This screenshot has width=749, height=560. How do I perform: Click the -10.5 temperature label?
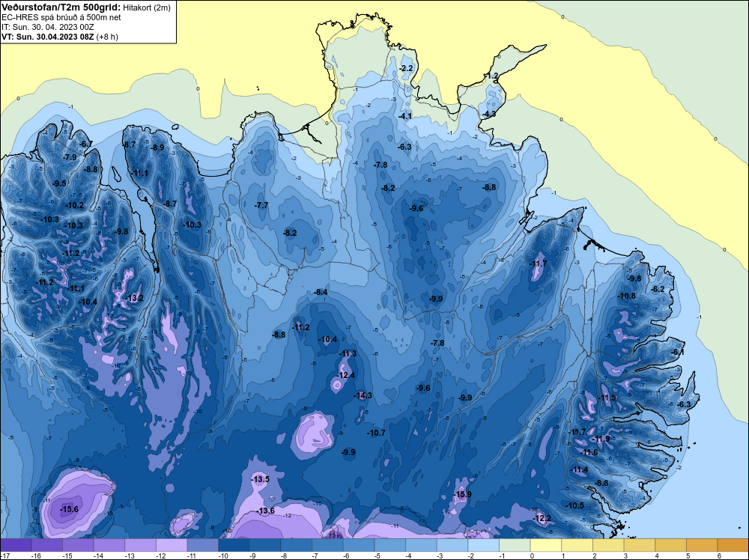tap(575, 505)
